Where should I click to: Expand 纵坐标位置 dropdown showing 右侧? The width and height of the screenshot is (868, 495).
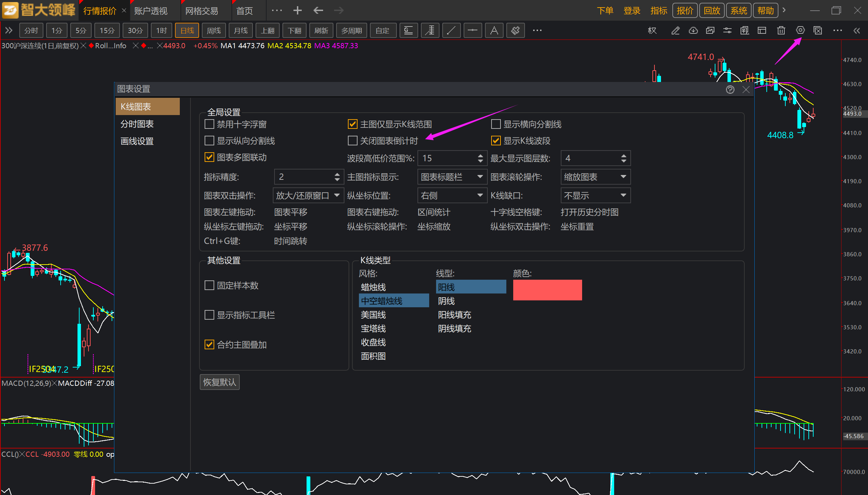[x=452, y=195]
